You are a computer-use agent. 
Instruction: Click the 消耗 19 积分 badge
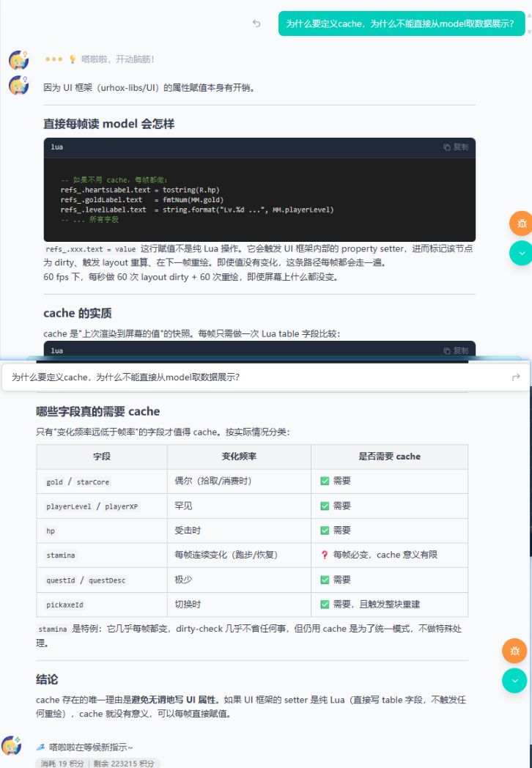62,764
